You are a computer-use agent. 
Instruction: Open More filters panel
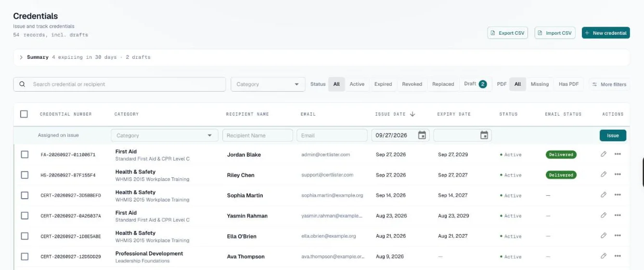(609, 84)
